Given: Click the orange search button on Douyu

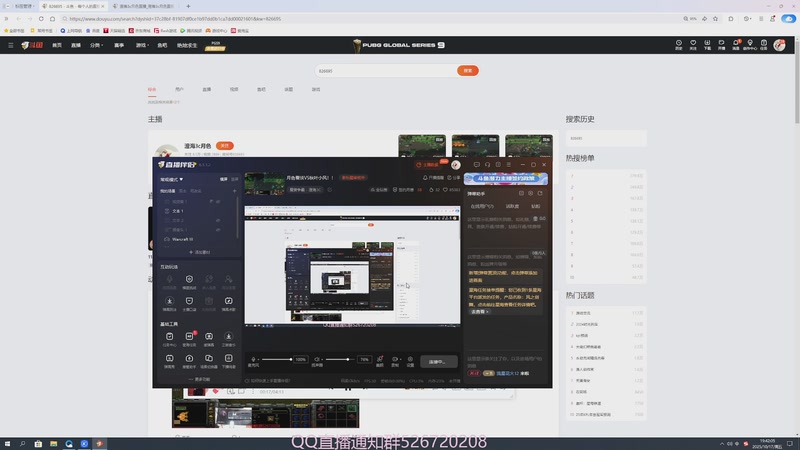Looking at the screenshot, I should coord(467,70).
